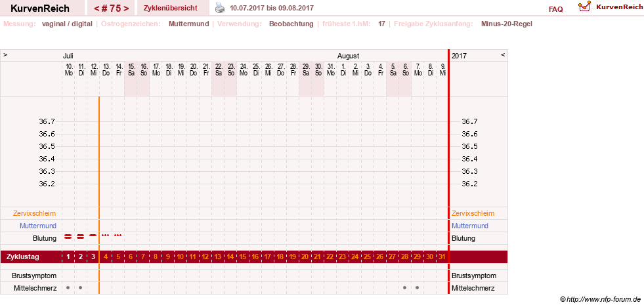Click the Zyklustag row label
Image resolution: width=644 pixels, height=307 pixels.
[23, 257]
